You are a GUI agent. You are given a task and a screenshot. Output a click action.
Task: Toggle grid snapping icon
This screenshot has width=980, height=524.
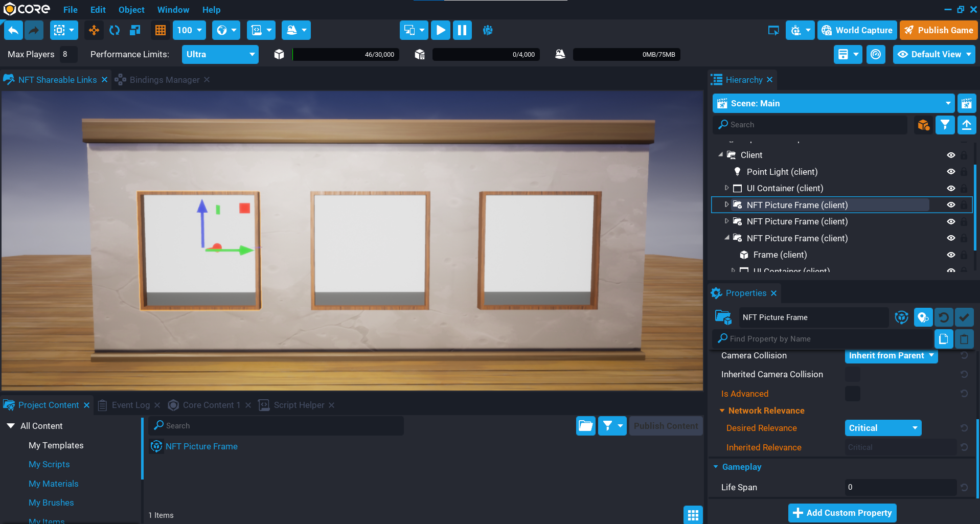tap(161, 30)
